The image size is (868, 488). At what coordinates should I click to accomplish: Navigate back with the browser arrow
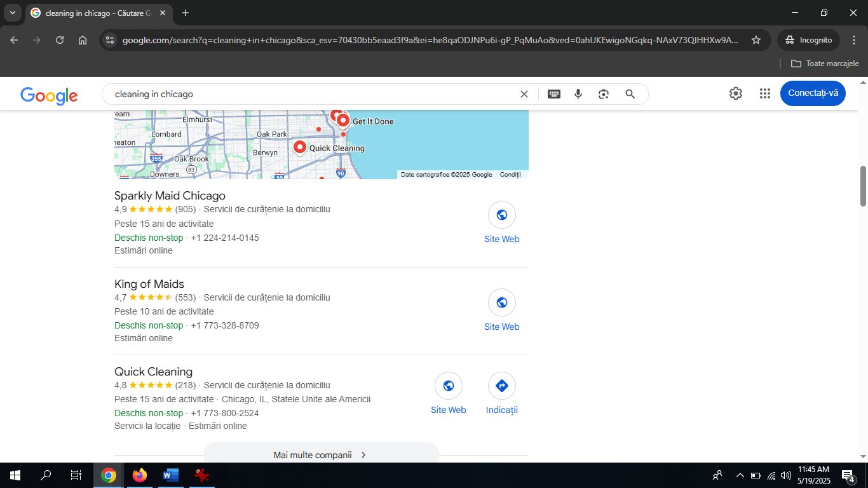click(x=13, y=39)
